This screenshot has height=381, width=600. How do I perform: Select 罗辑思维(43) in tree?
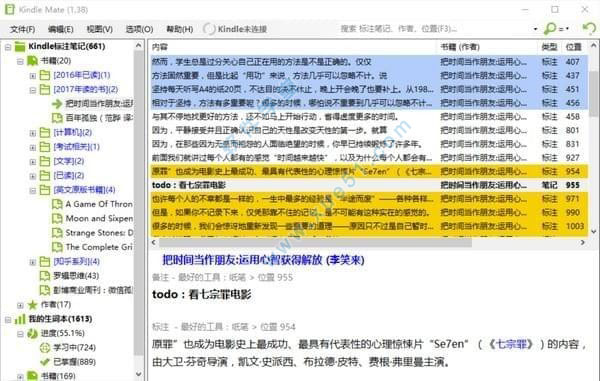76,276
